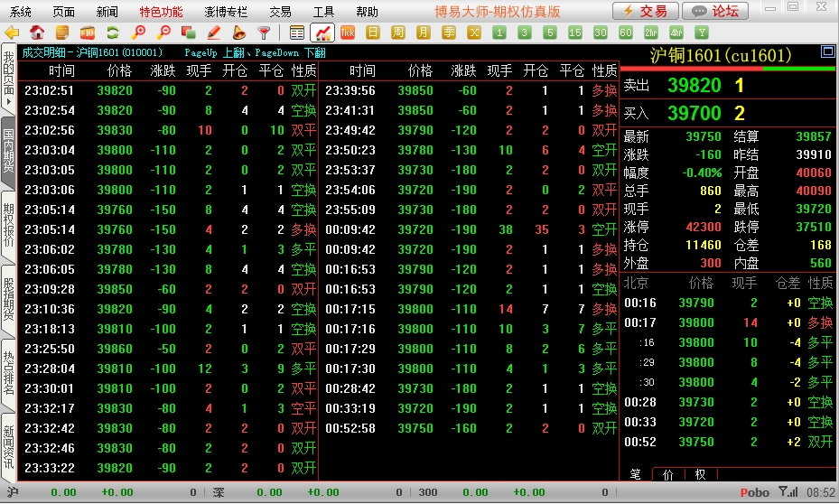Viewport: 839px width, 504px height.
Task: Click the 持仓 value 11460
Action: tap(704, 245)
